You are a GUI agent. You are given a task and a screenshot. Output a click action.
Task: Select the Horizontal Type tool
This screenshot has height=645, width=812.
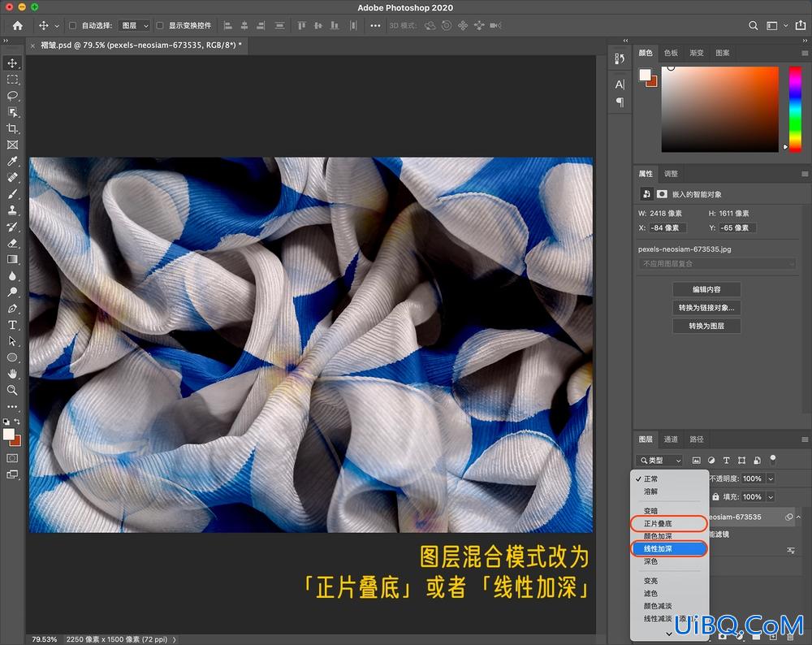tap(12, 325)
